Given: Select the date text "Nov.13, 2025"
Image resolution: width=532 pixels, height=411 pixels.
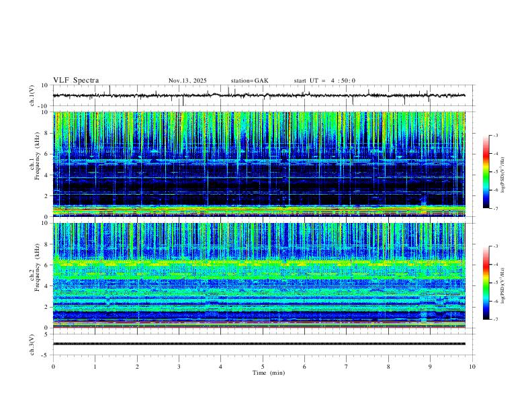Looking at the screenshot, I should tap(187, 81).
